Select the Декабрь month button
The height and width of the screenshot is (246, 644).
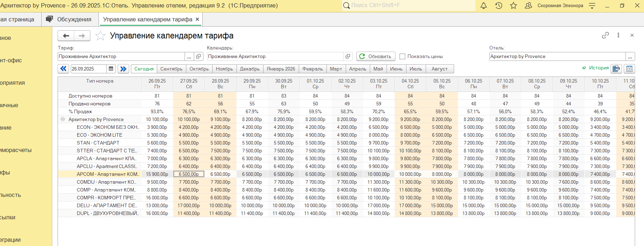point(250,69)
